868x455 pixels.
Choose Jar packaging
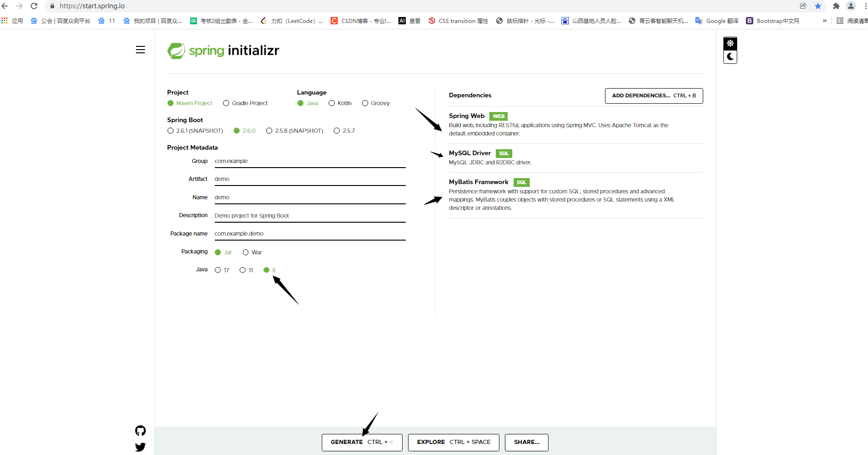click(x=223, y=253)
